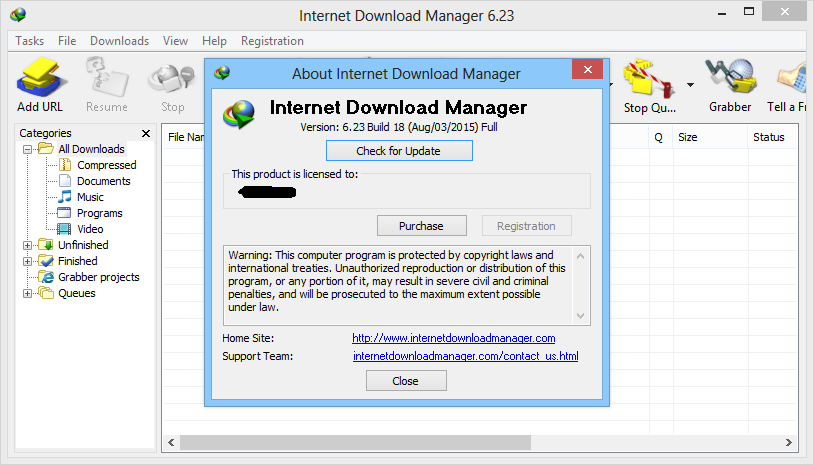Click the Q column header

tap(660, 138)
